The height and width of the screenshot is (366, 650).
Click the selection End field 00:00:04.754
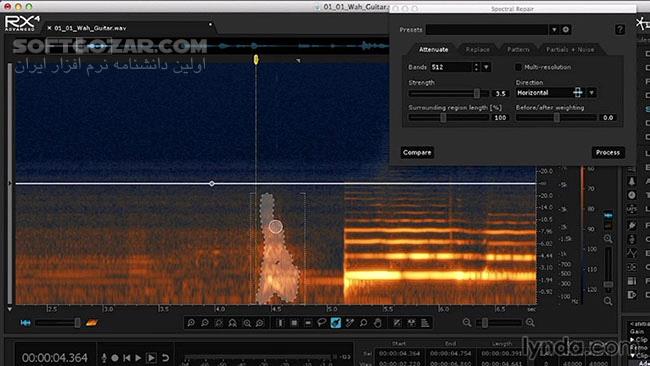(x=450, y=354)
